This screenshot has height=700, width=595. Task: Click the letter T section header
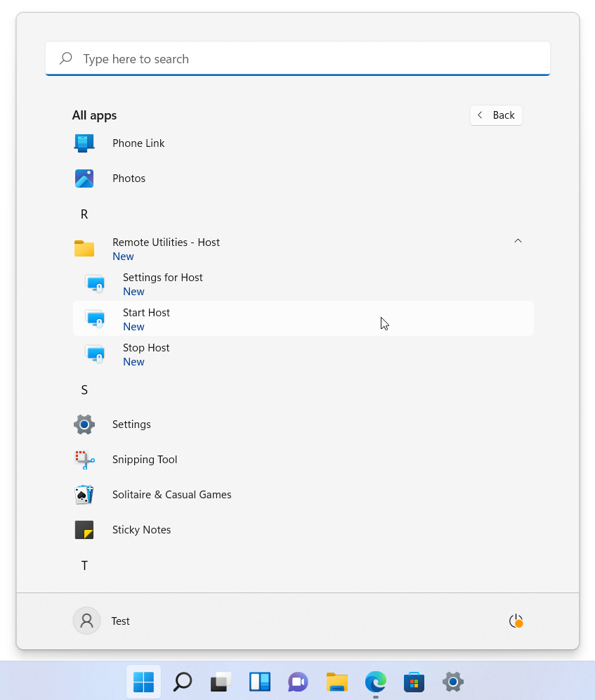coord(84,566)
